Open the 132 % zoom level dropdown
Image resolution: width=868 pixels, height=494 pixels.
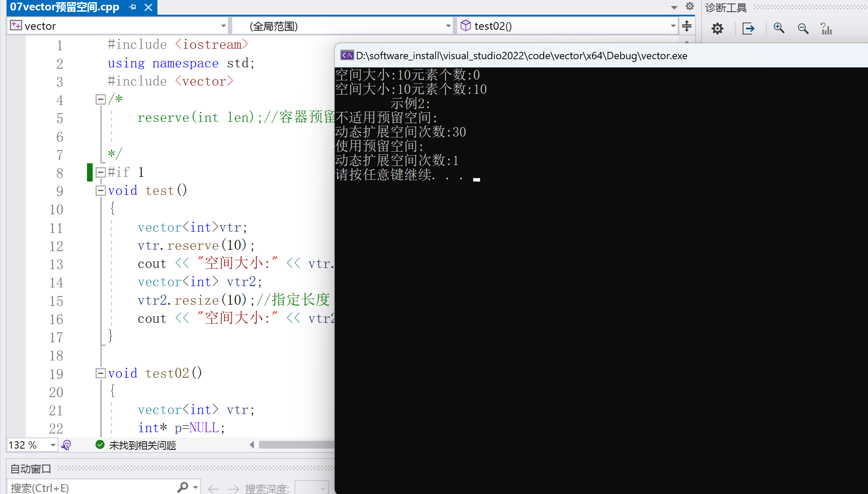click(53, 445)
